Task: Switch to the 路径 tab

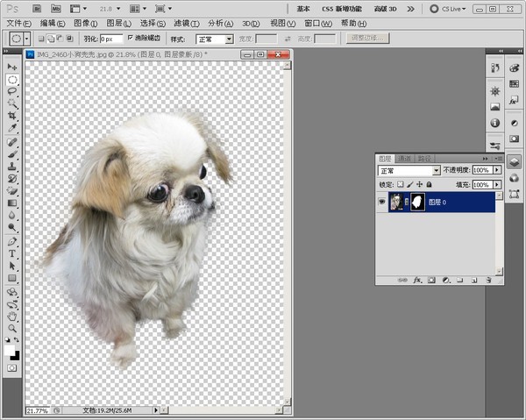Action: pyautogui.click(x=424, y=159)
